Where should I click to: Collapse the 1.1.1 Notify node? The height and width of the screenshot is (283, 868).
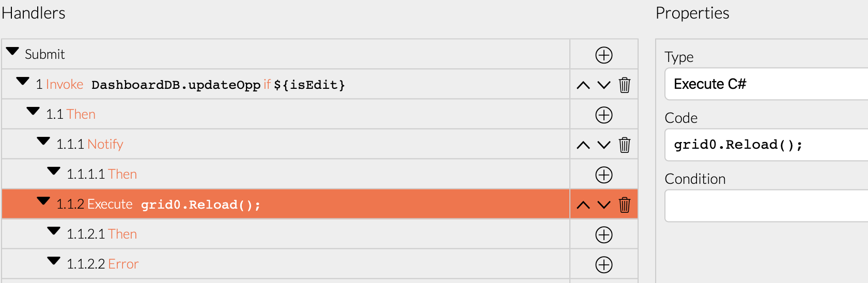[x=43, y=141]
